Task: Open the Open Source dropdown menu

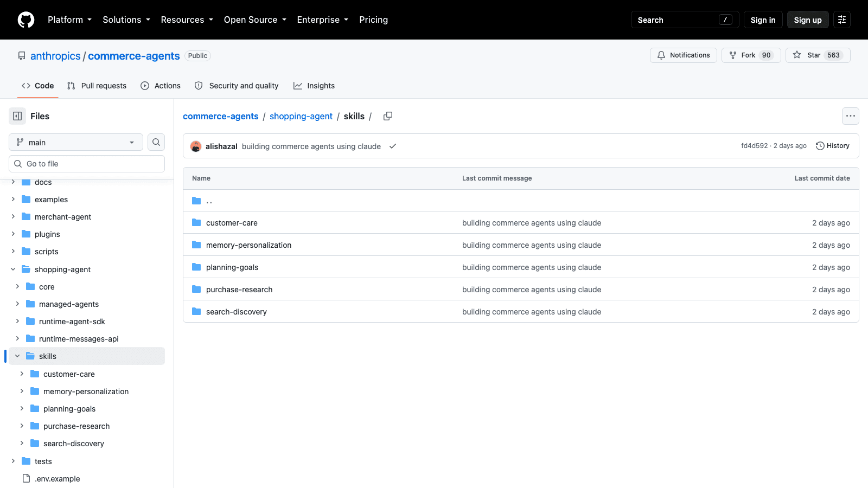Action: coord(255,20)
